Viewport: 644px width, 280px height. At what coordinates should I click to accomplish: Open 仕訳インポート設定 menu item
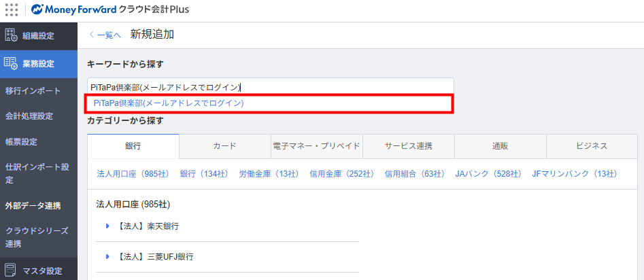[37, 174]
